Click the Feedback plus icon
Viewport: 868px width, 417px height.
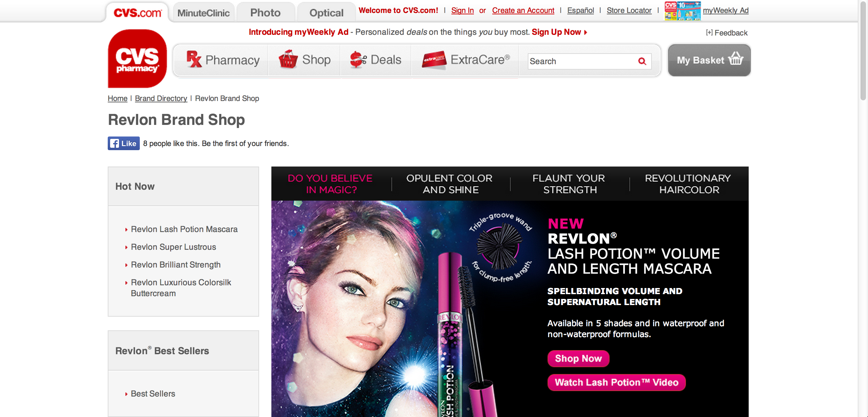(x=709, y=33)
